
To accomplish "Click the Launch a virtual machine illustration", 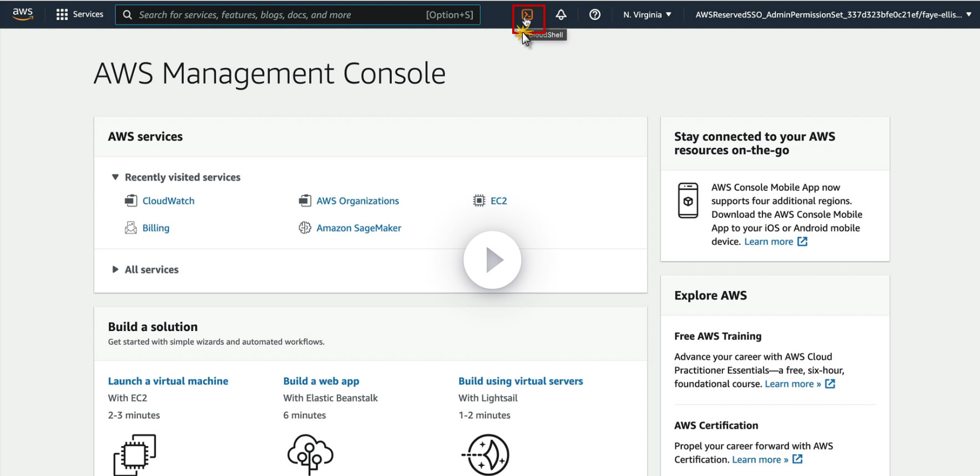I will tap(135, 455).
